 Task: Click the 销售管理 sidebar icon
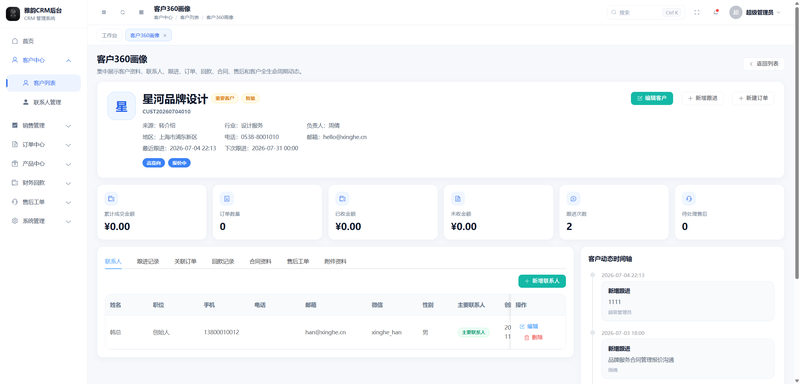pyautogui.click(x=14, y=125)
